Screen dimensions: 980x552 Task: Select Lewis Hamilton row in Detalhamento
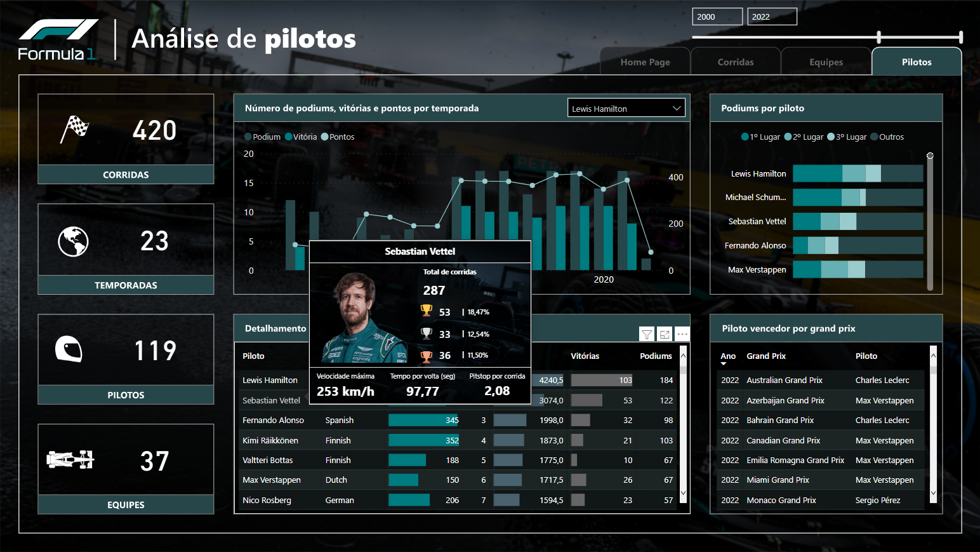click(x=457, y=380)
